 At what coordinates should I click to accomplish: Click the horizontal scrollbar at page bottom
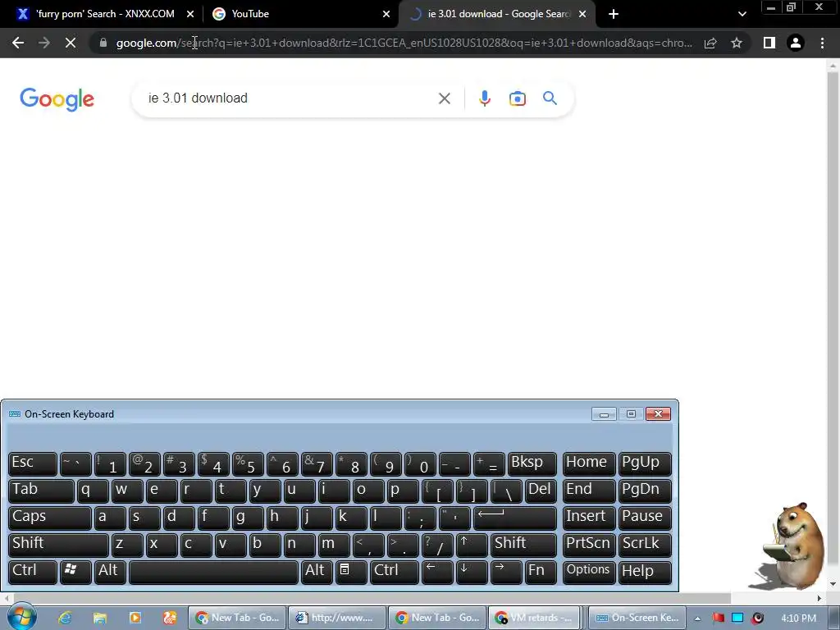[x=413, y=598]
